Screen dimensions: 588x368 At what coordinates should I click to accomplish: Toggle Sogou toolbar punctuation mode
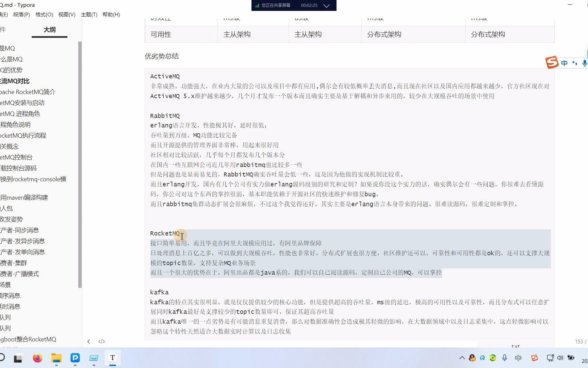coord(575,63)
